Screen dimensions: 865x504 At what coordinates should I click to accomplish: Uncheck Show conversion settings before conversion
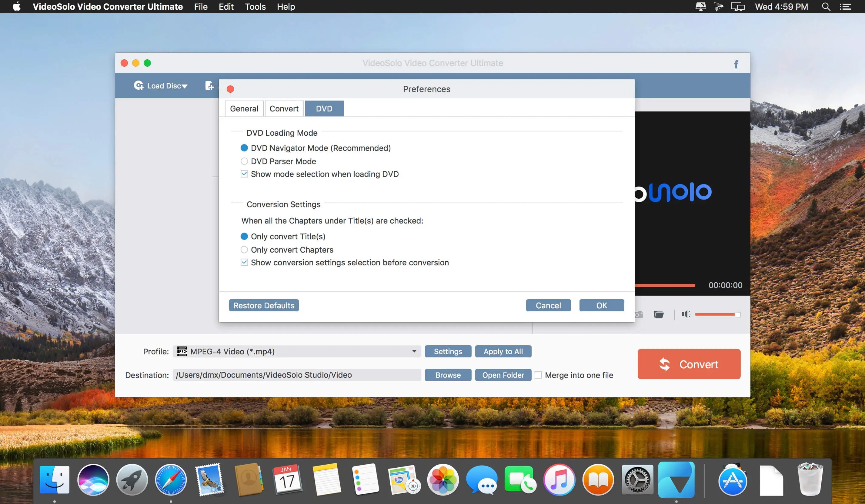tap(244, 262)
